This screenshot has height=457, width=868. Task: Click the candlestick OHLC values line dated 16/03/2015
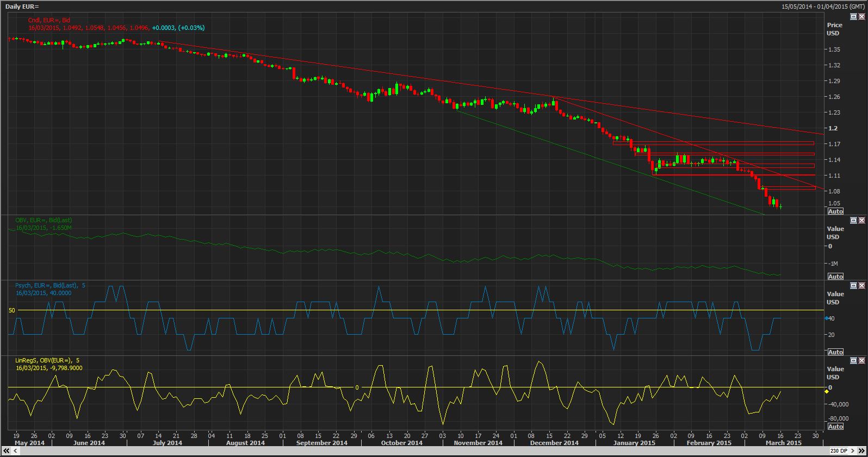[116, 28]
